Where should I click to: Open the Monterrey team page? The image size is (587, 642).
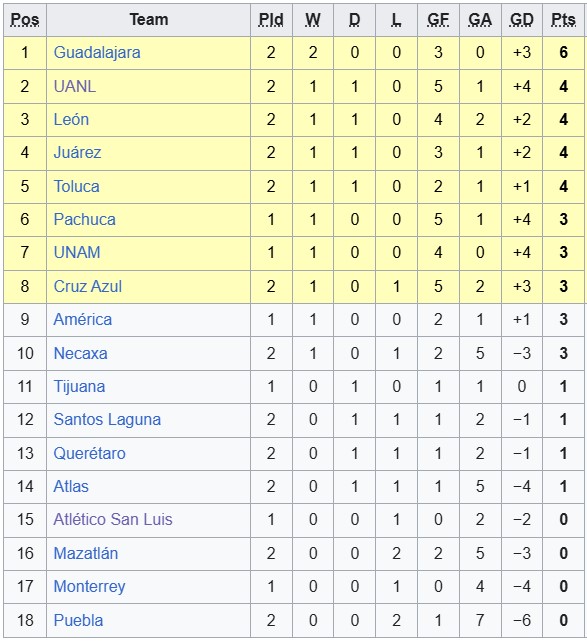[90, 587]
